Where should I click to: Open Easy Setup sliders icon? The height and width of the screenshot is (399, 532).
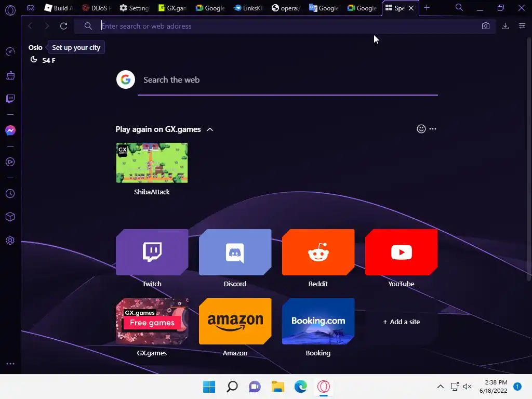point(522,26)
